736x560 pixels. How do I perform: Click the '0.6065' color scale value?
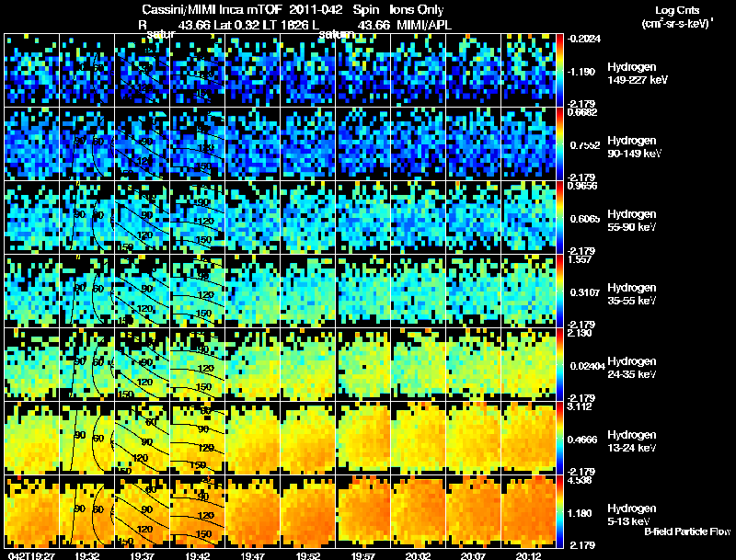[x=585, y=219]
